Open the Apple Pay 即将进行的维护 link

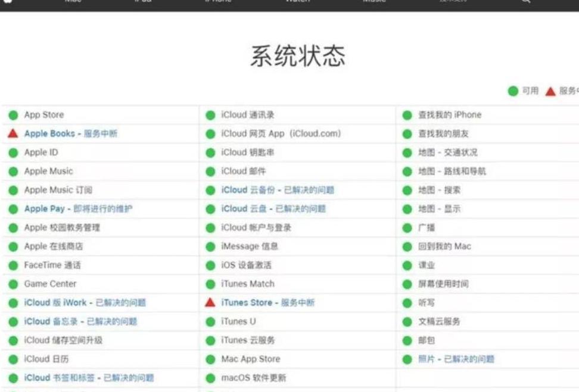click(x=78, y=209)
